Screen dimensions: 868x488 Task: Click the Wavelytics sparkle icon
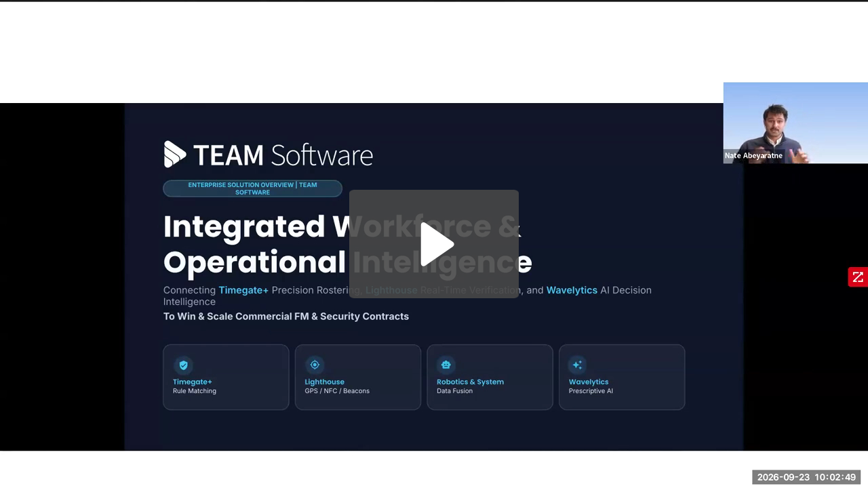pyautogui.click(x=578, y=365)
